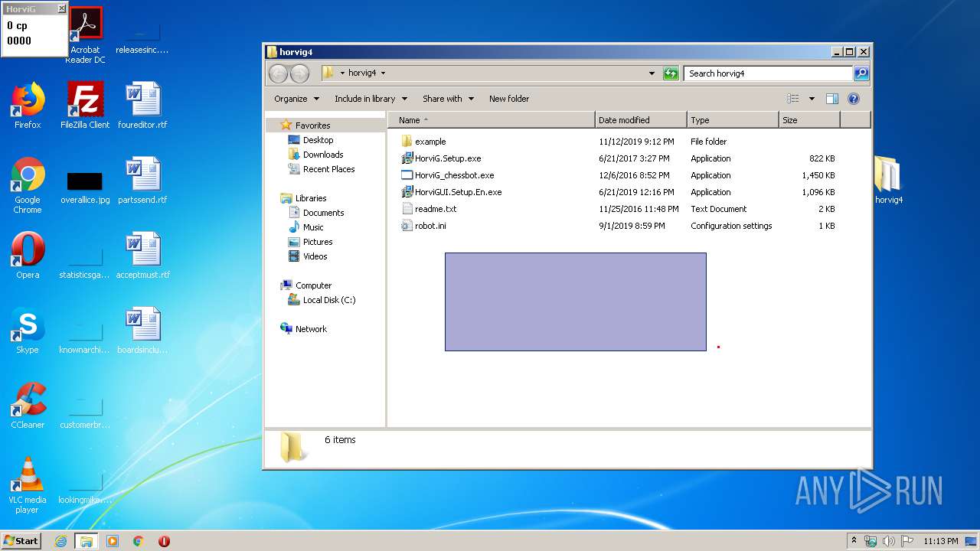Open the Share with dropdown

(x=448, y=99)
